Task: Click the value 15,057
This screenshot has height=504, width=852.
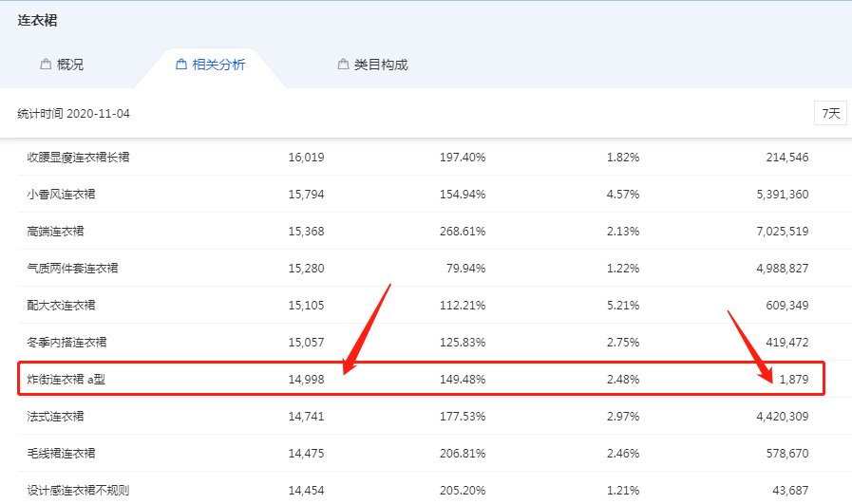Action: click(x=306, y=342)
